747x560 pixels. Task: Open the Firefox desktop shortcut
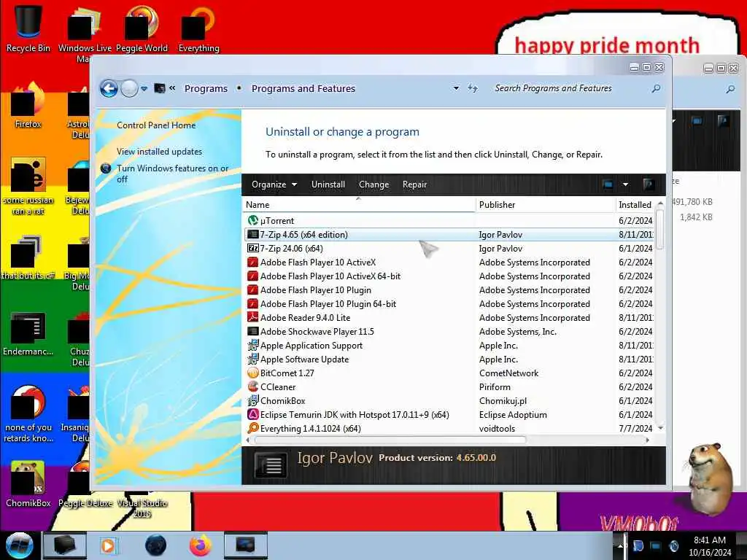28,106
